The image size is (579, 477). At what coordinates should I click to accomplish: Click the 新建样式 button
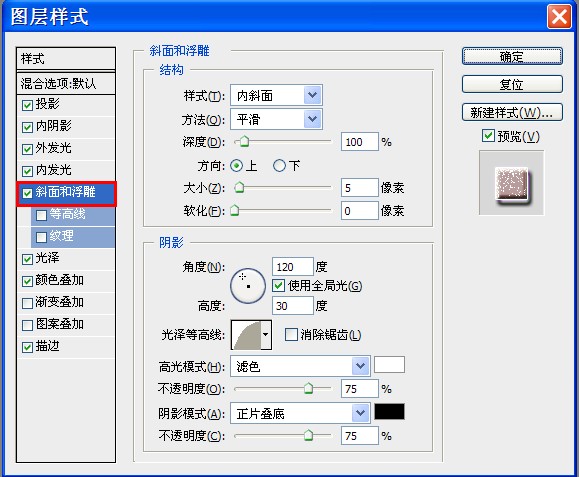[x=512, y=112]
